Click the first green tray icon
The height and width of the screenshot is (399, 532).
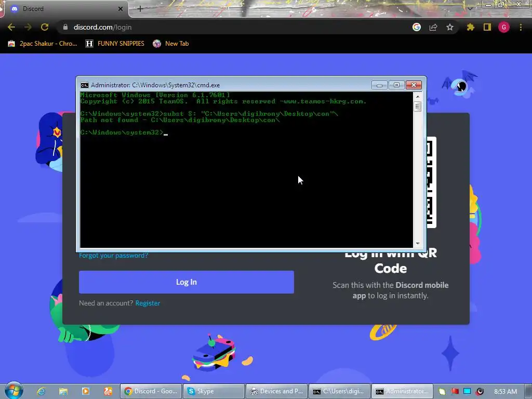coord(442,391)
